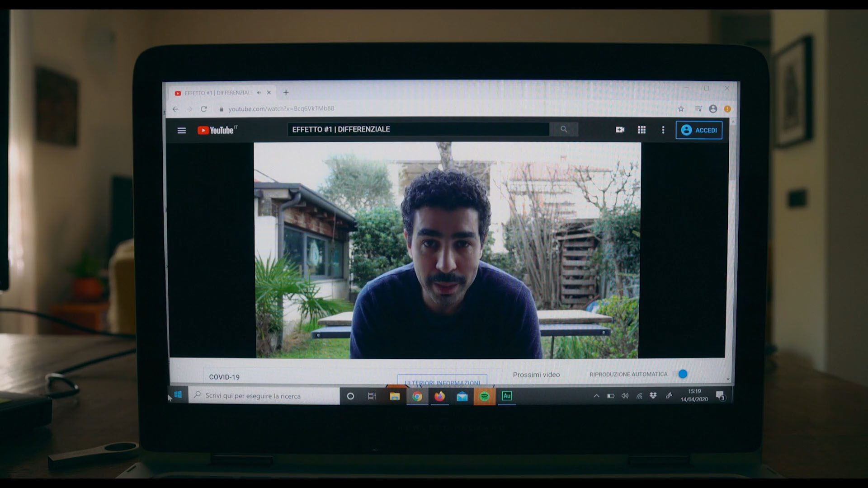Click the YouTube search field
The height and width of the screenshot is (488, 868).
pos(418,129)
